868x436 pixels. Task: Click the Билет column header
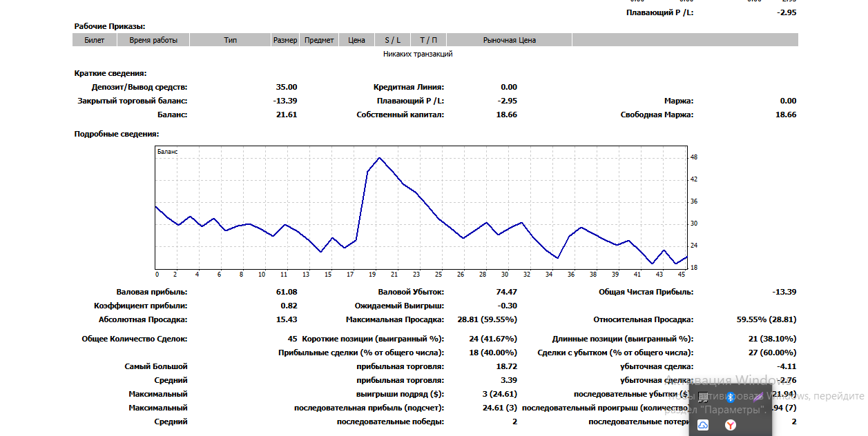point(95,40)
